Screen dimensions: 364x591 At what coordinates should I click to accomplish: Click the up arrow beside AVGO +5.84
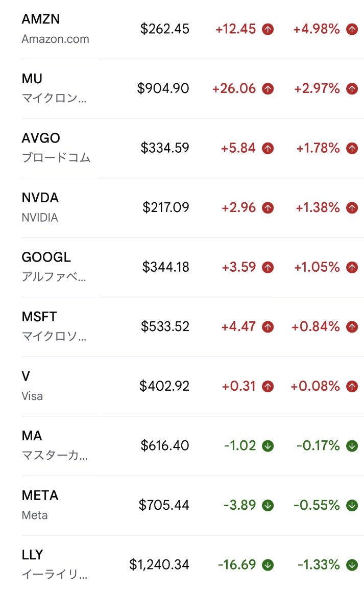tap(268, 148)
